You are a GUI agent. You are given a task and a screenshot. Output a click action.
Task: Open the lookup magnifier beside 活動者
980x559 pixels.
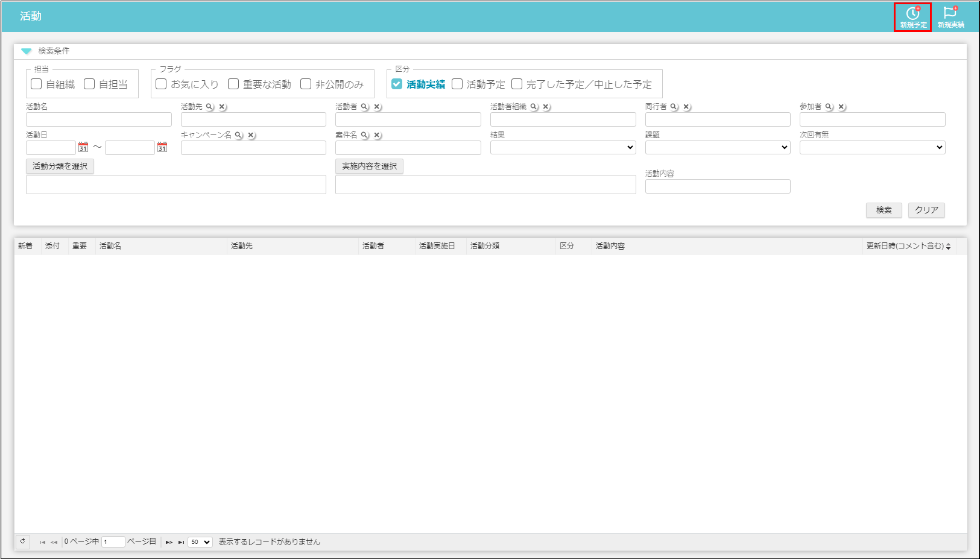pos(364,107)
